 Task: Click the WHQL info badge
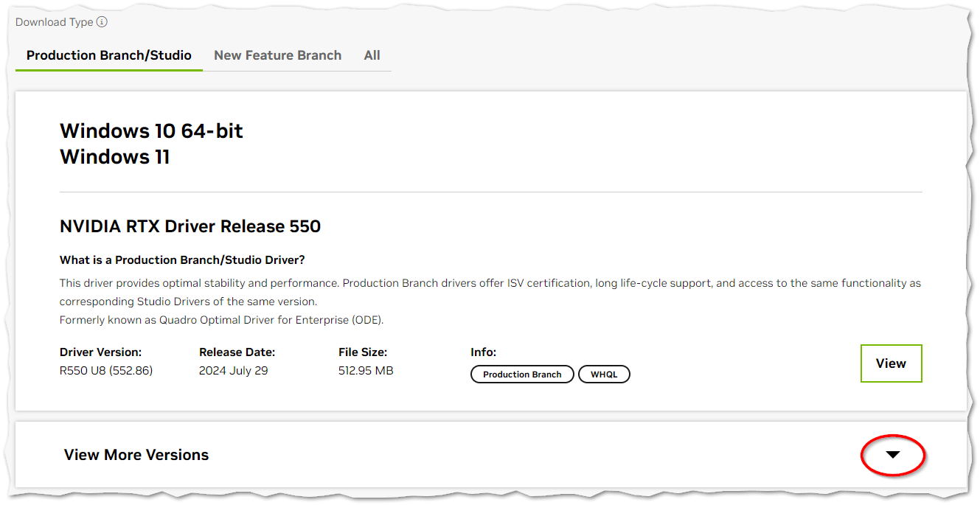click(604, 375)
